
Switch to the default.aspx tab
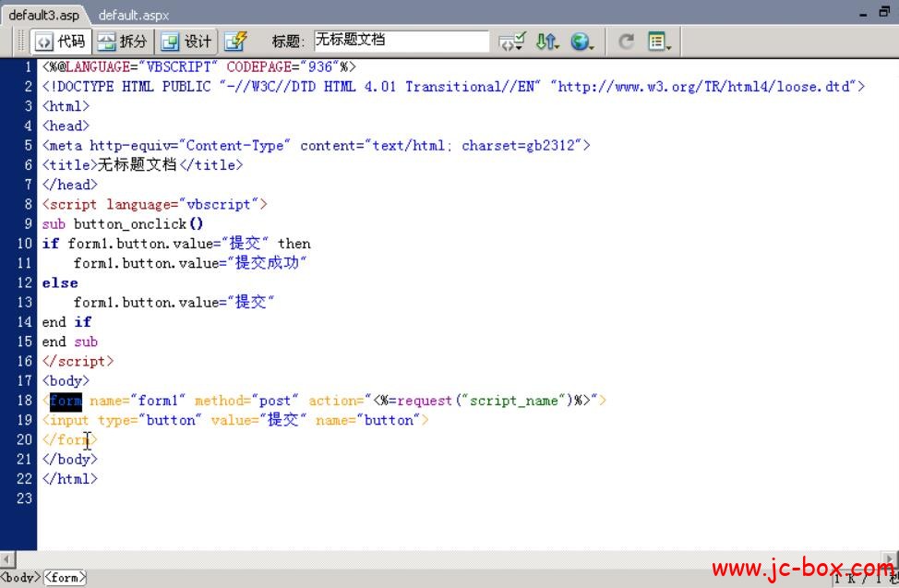[x=133, y=15]
